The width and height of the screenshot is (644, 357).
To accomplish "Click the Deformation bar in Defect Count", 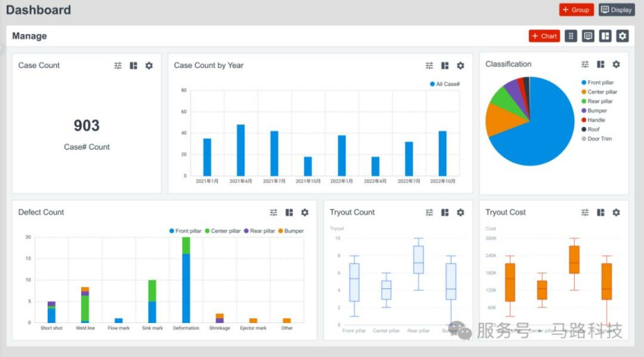I will (186, 289).
